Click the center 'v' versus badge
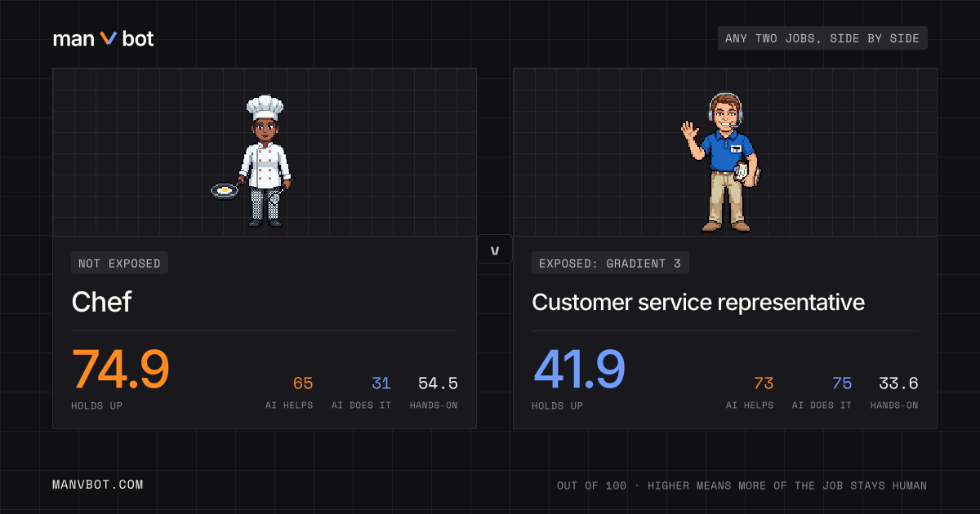Screen dimensions: 980x514 click(495, 250)
